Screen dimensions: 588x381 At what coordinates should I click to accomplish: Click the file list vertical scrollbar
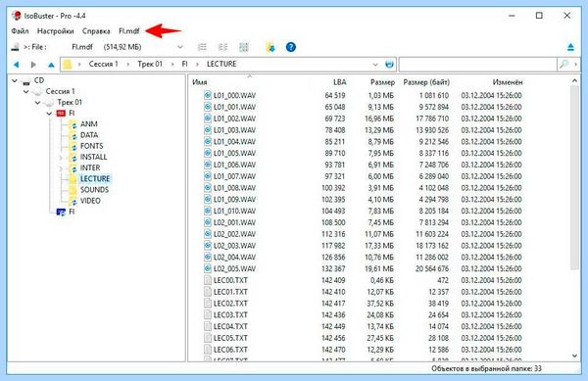pos(574,177)
